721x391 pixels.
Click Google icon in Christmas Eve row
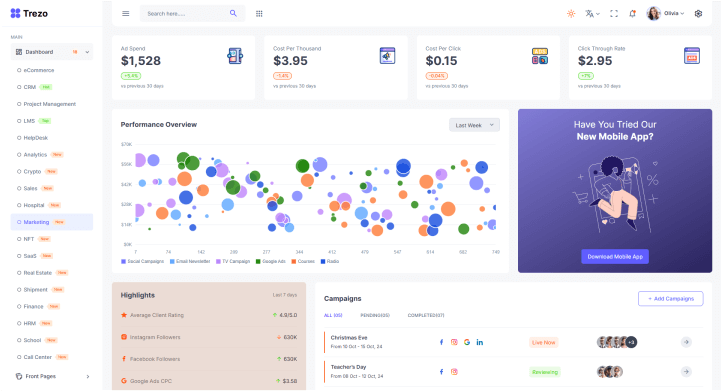point(467,342)
